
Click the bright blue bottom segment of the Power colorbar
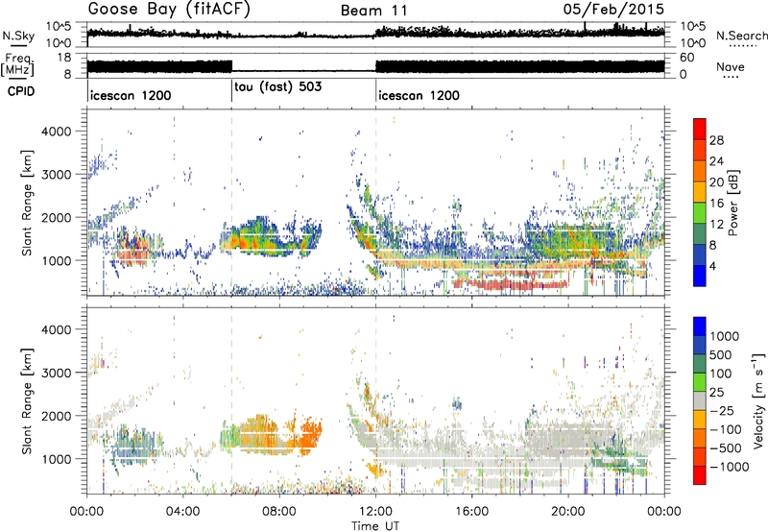[700, 276]
